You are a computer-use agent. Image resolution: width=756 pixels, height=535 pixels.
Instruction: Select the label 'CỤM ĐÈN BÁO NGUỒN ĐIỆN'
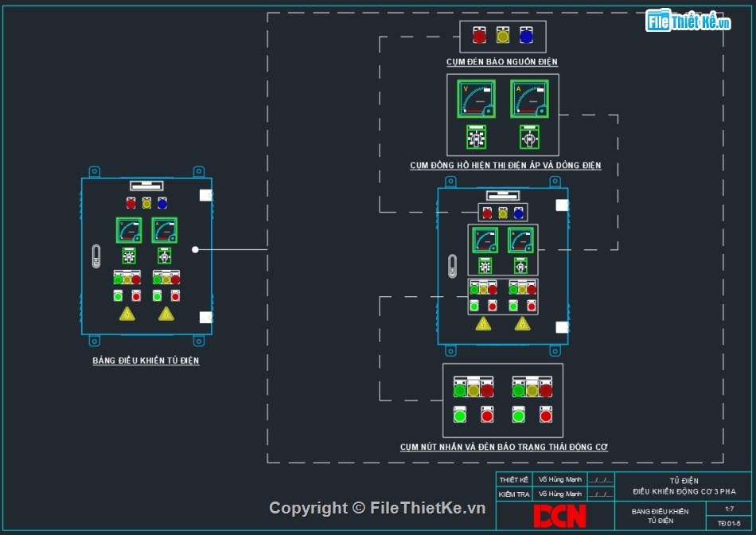[x=502, y=62]
